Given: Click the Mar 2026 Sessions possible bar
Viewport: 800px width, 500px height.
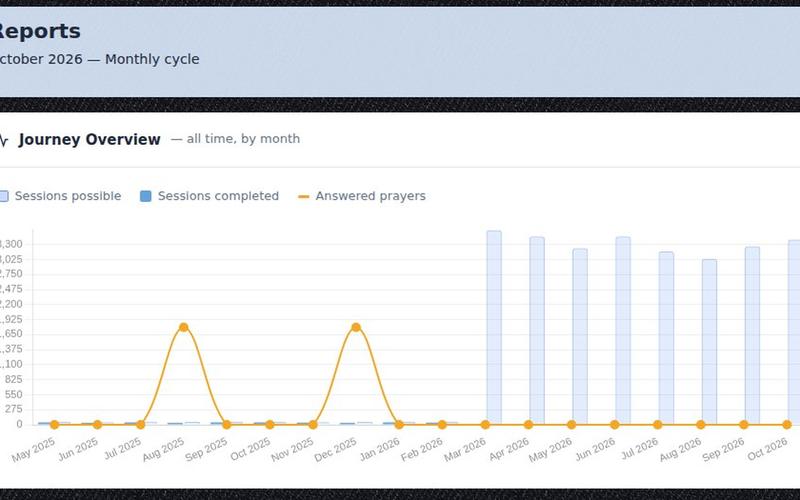Looking at the screenshot, I should point(494,327).
